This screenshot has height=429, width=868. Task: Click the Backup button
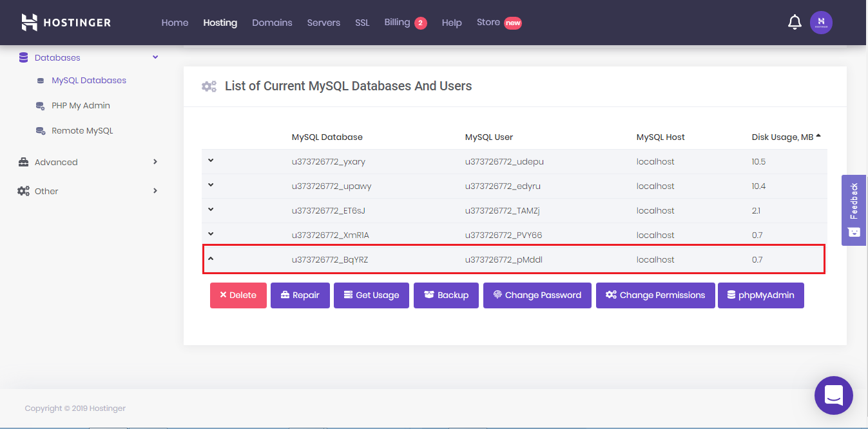(x=446, y=295)
